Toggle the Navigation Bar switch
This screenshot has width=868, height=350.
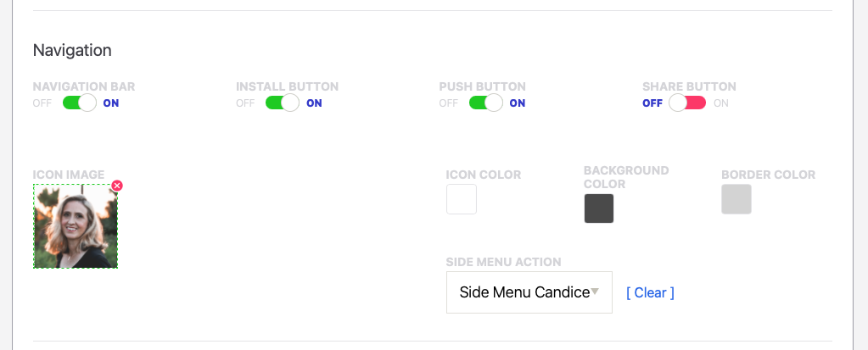[80, 103]
